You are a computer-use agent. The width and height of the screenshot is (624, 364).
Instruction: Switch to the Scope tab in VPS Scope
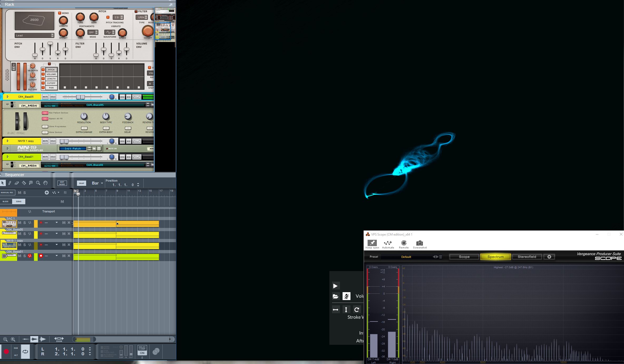coord(464,257)
